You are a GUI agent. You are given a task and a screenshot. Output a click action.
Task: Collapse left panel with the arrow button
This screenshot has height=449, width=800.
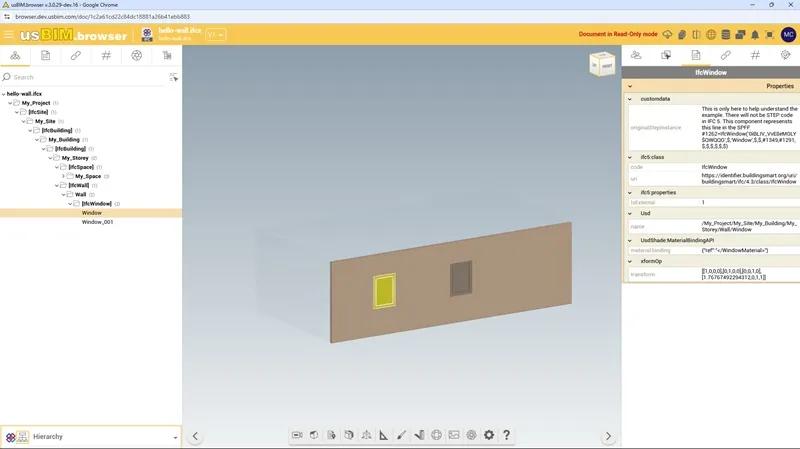(195, 436)
